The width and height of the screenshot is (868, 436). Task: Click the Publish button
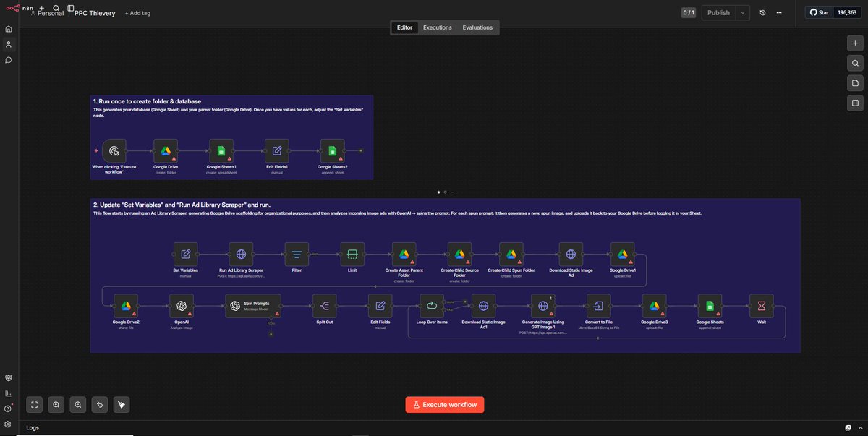(x=718, y=12)
